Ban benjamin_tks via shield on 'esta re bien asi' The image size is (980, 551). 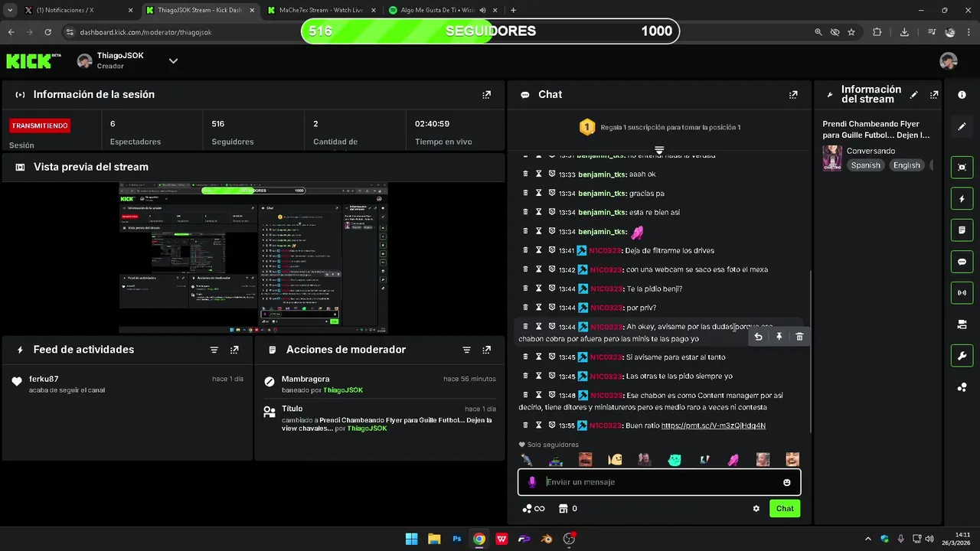coord(552,212)
